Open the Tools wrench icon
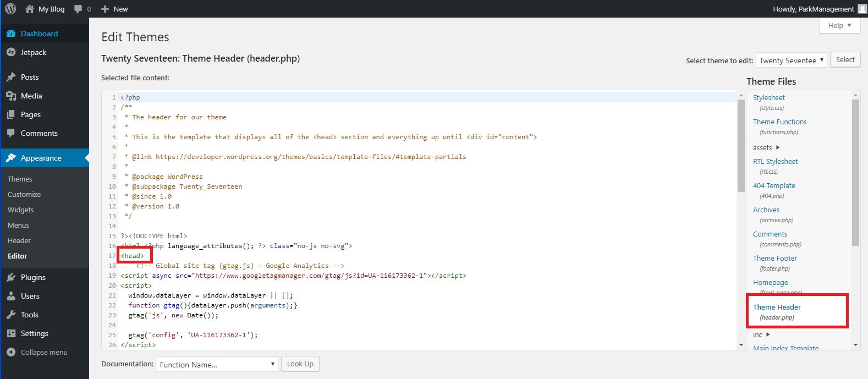This screenshot has height=379, width=868. (11, 315)
